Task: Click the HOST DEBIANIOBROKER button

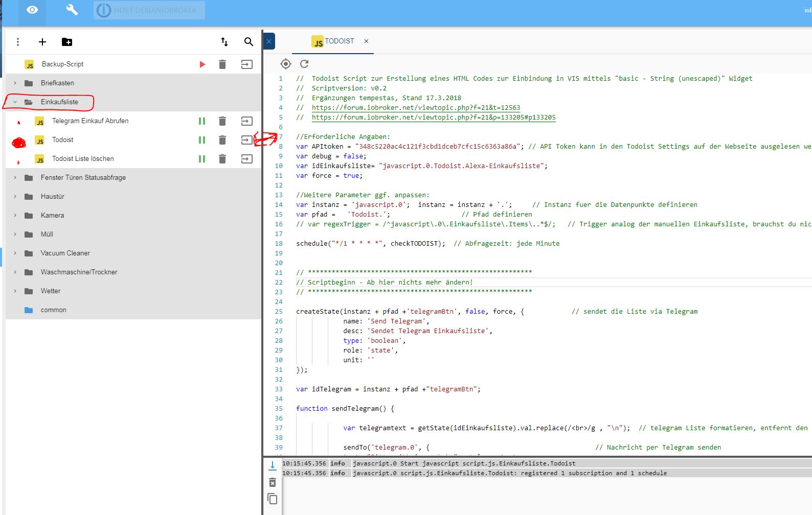Action: tap(149, 10)
